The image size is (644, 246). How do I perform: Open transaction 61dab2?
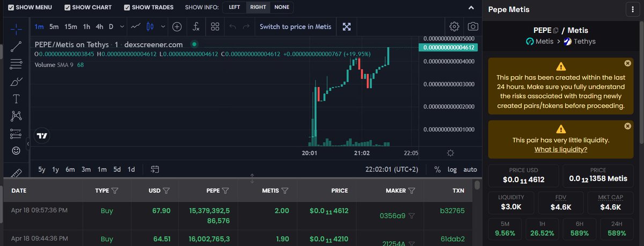pos(452,238)
